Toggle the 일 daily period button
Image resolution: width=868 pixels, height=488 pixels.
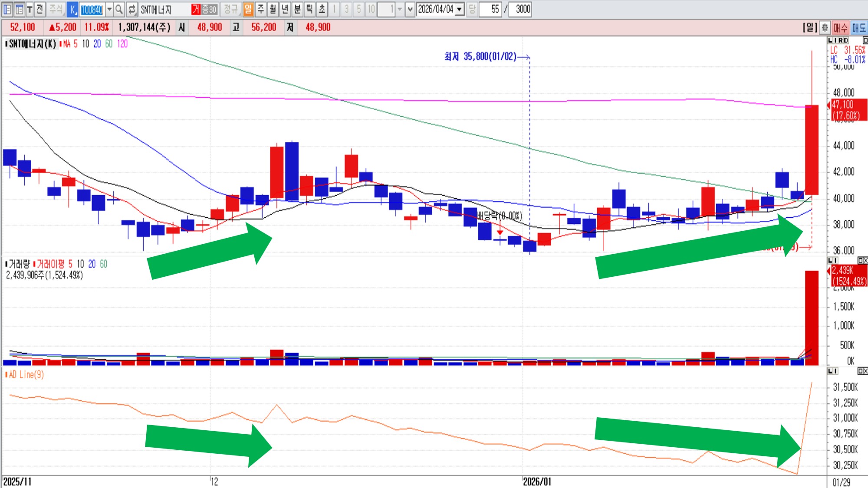click(248, 9)
